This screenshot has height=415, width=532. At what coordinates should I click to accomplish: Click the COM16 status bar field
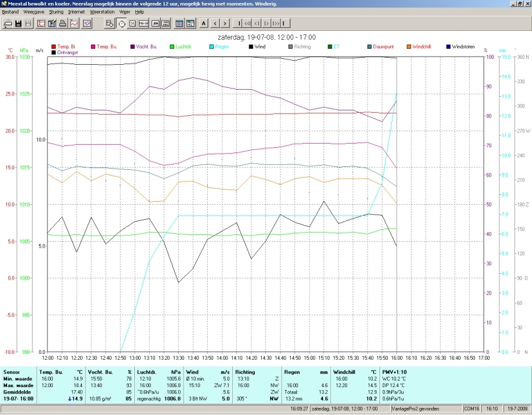[x=471, y=409]
